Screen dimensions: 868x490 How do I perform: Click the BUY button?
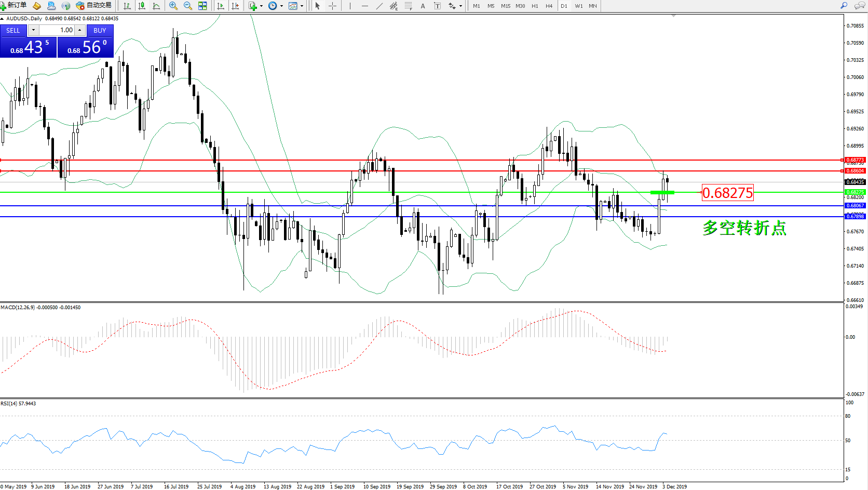click(x=100, y=31)
